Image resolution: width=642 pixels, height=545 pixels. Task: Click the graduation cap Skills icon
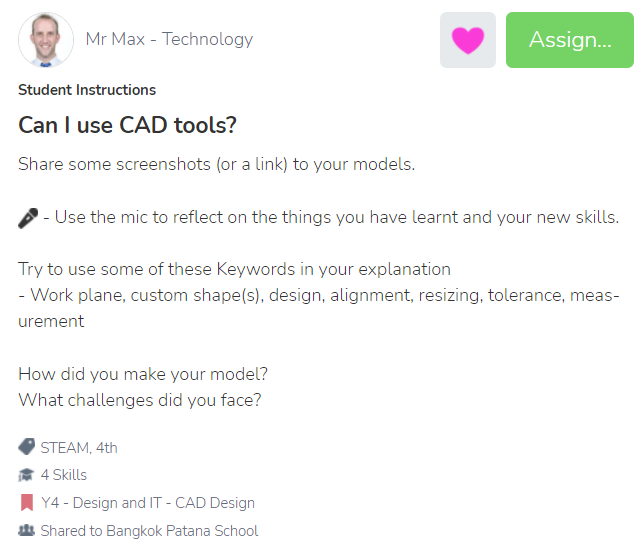[26, 475]
